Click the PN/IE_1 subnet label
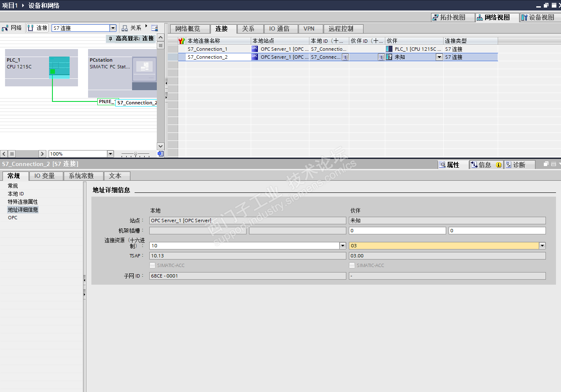561x392 pixels. [106, 102]
